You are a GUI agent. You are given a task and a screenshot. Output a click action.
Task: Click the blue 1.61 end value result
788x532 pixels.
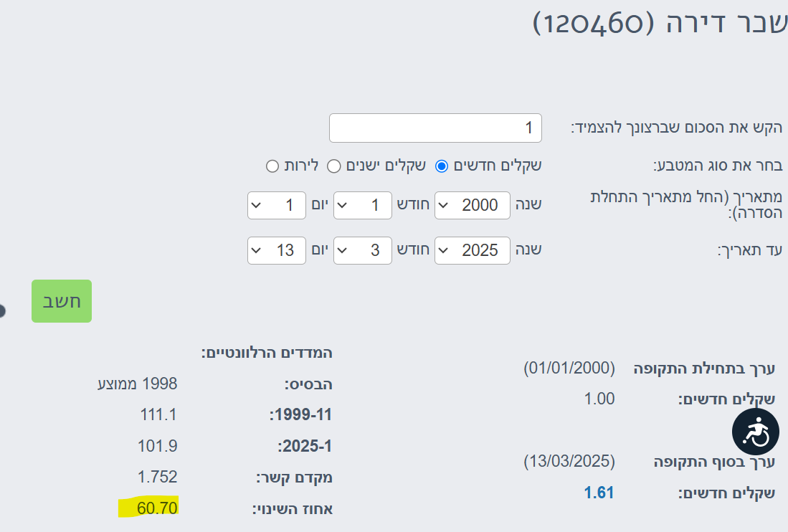[x=599, y=493]
